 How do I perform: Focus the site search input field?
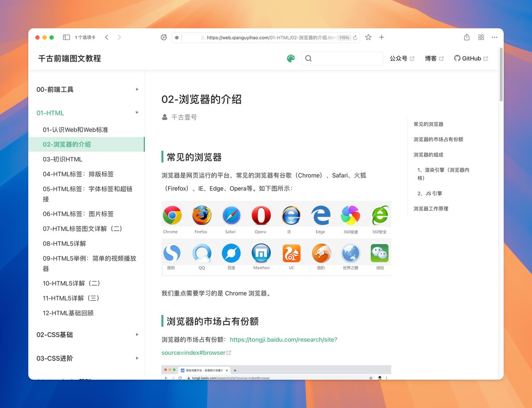pyautogui.click(x=342, y=59)
